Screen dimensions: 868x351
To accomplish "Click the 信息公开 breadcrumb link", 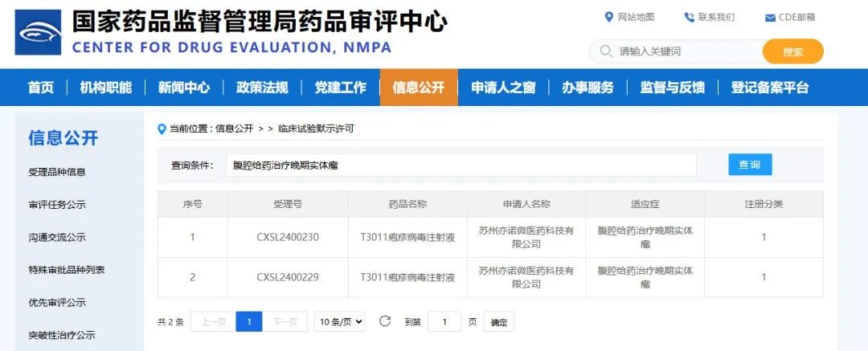I will click(234, 129).
